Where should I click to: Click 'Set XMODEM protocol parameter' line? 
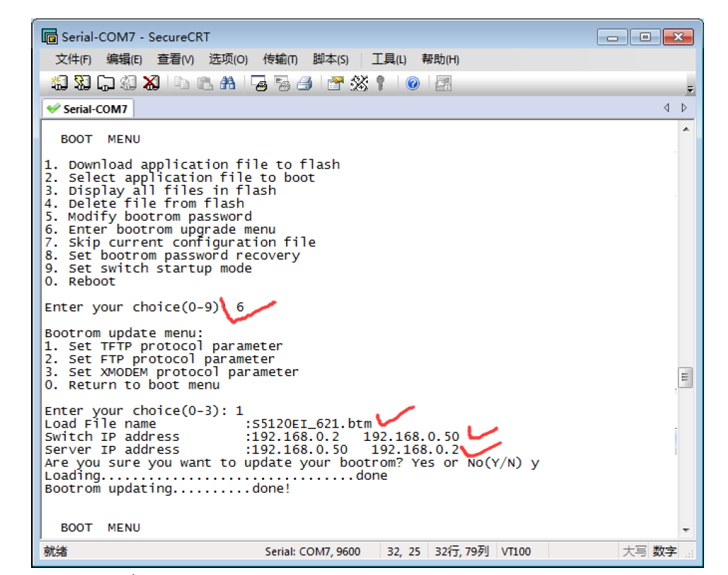pos(172,373)
